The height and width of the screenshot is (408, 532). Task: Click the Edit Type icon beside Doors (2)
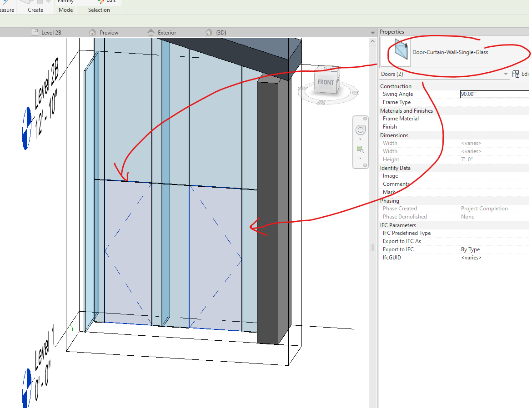point(517,74)
